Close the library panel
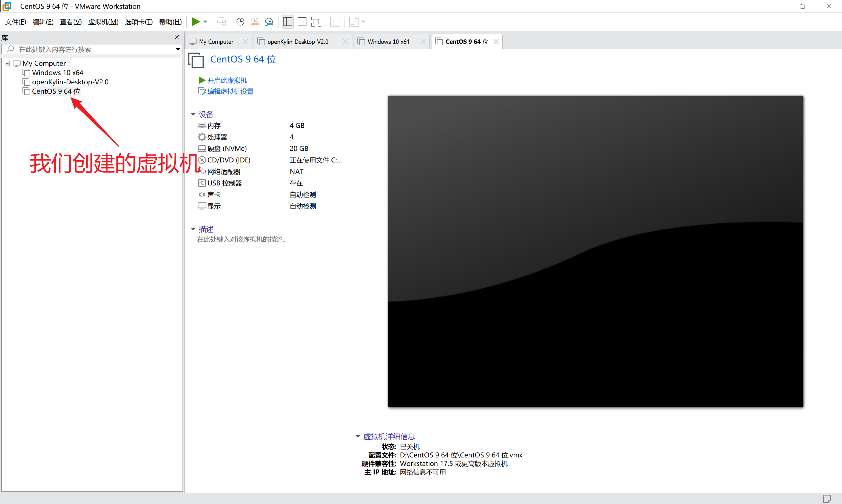 pyautogui.click(x=177, y=37)
